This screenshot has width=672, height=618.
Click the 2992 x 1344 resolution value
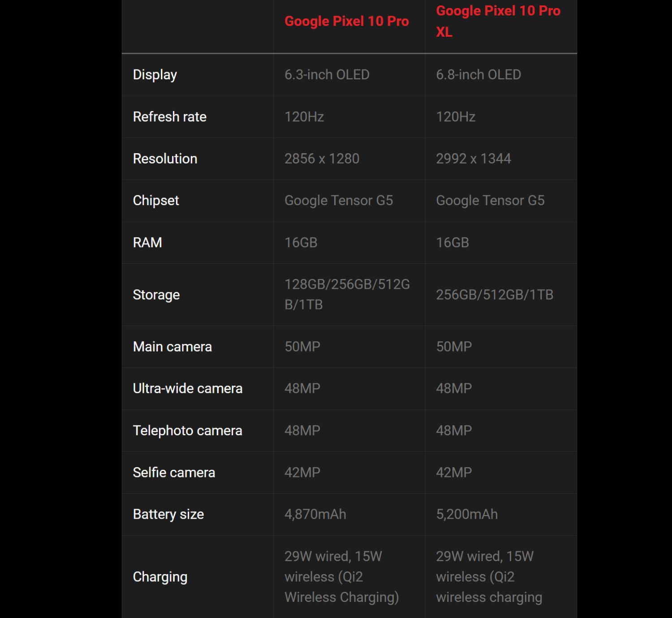(x=474, y=159)
